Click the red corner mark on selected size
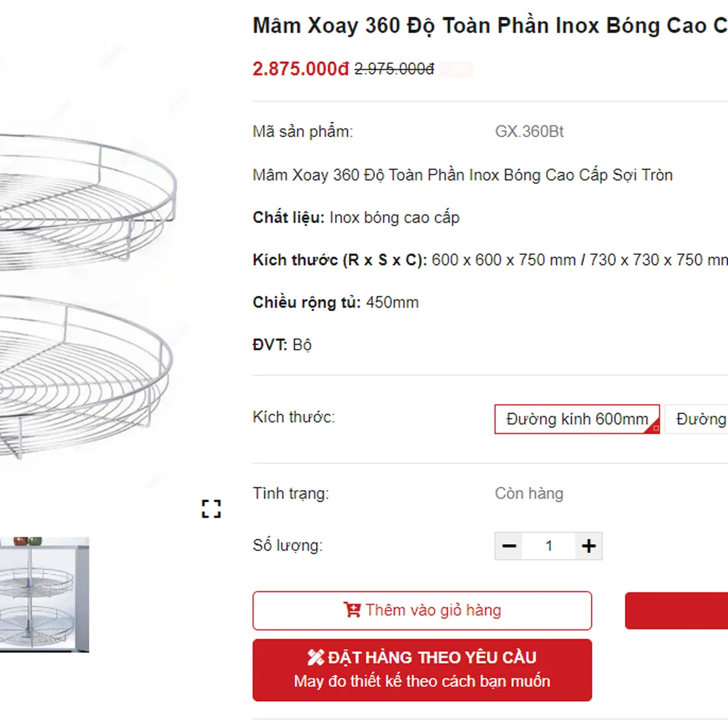 click(x=655, y=428)
